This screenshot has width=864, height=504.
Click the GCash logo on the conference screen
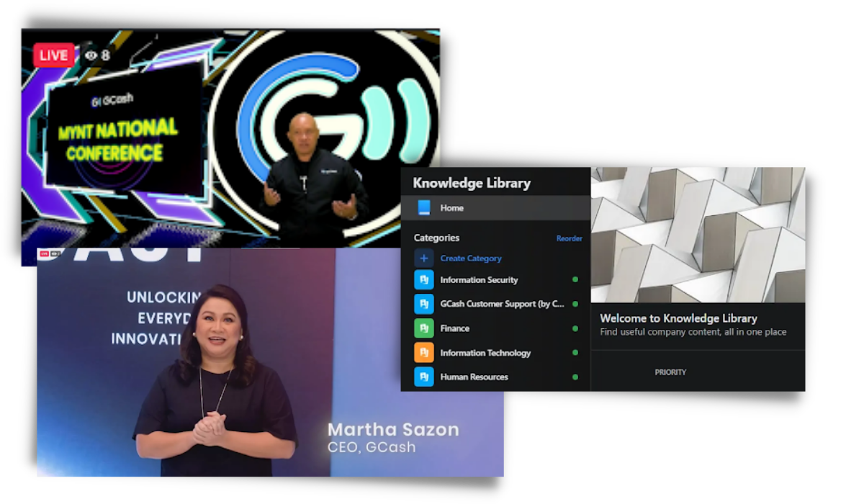click(x=112, y=101)
